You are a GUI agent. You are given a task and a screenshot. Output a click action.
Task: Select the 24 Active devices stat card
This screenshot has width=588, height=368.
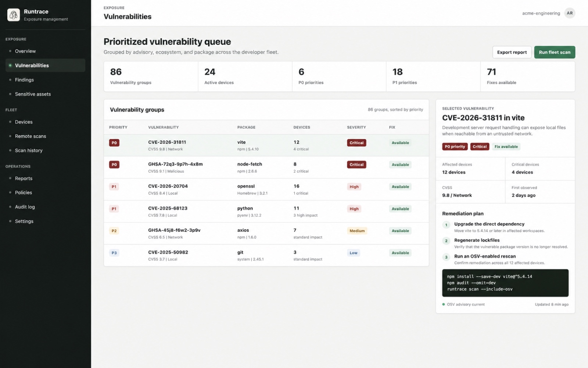click(x=245, y=77)
